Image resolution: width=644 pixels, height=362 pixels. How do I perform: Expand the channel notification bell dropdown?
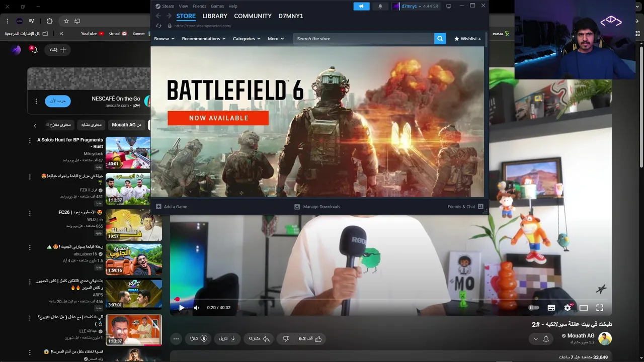point(541,339)
